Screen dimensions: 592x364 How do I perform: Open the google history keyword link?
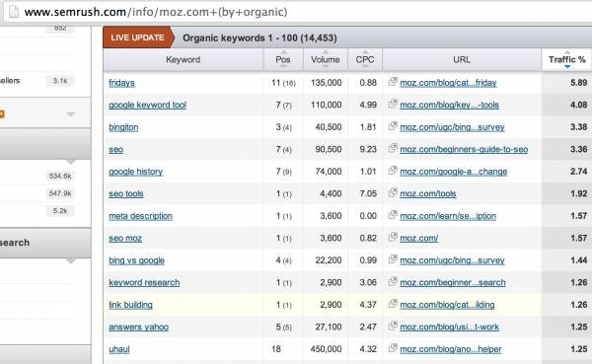tap(135, 172)
